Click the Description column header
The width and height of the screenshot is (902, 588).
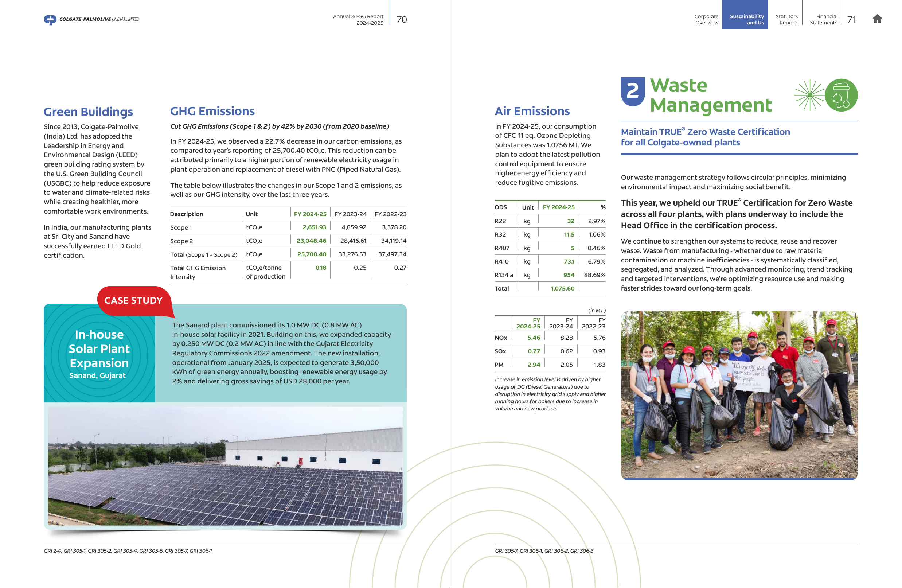(x=187, y=214)
